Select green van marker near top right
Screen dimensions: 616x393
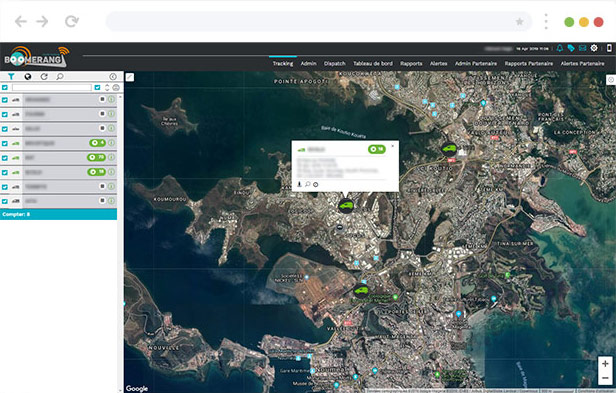[449, 149]
